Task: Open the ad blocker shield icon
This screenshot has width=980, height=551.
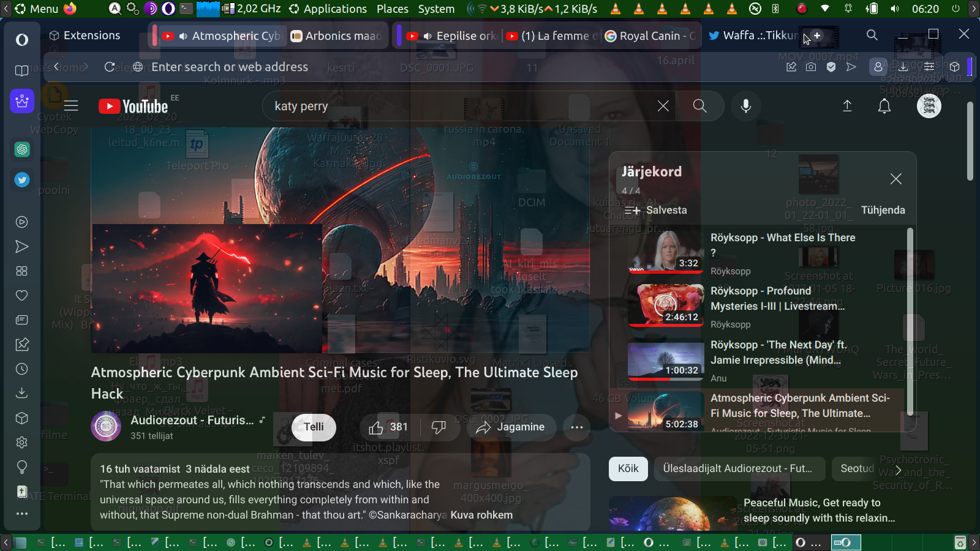Action: tap(831, 67)
